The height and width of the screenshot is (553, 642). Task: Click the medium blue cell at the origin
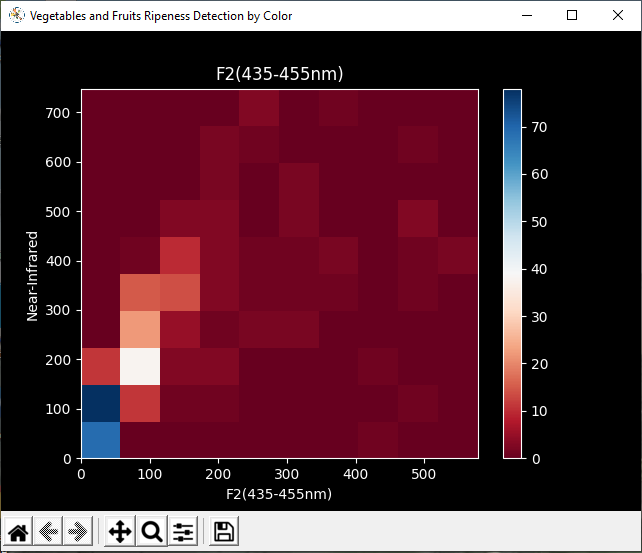(x=101, y=440)
